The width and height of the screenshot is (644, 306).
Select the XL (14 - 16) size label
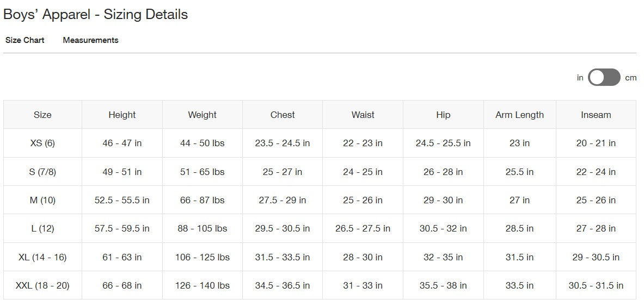click(x=42, y=257)
